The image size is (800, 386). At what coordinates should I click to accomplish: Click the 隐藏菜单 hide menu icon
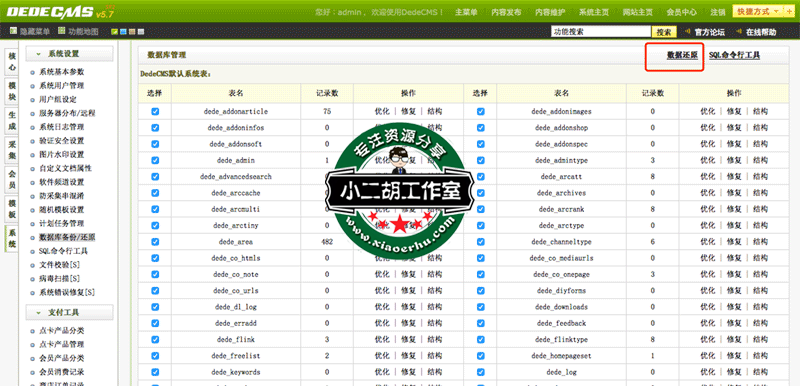pyautogui.click(x=14, y=31)
